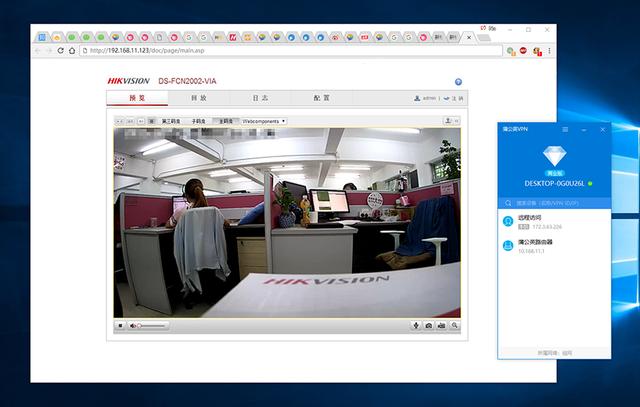The height and width of the screenshot is (407, 640).
Task: Stop live view with the stop button
Action: coord(120,326)
